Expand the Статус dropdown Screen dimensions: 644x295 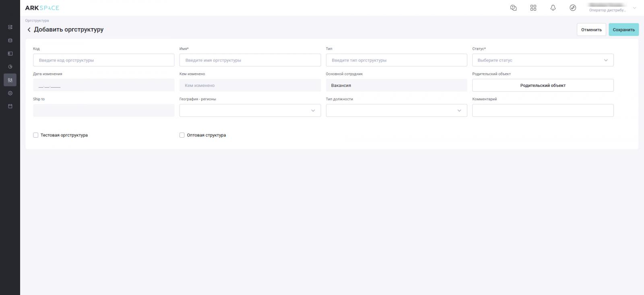(x=543, y=60)
